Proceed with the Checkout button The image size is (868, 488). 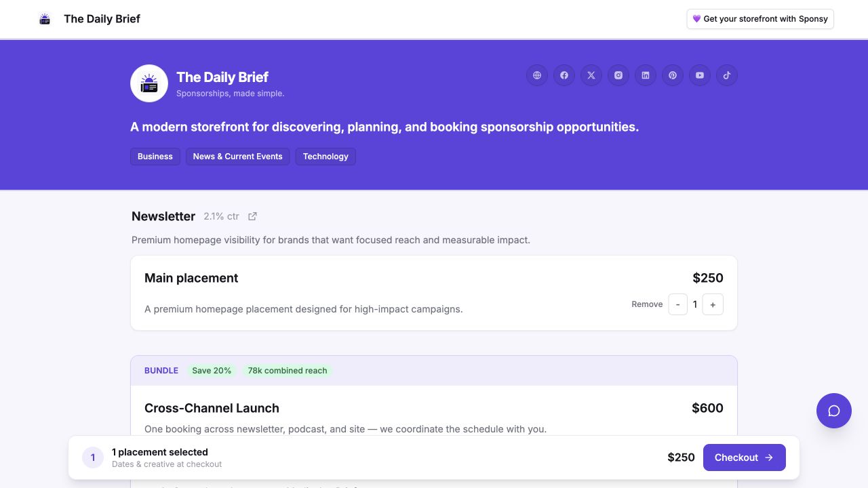745,457
